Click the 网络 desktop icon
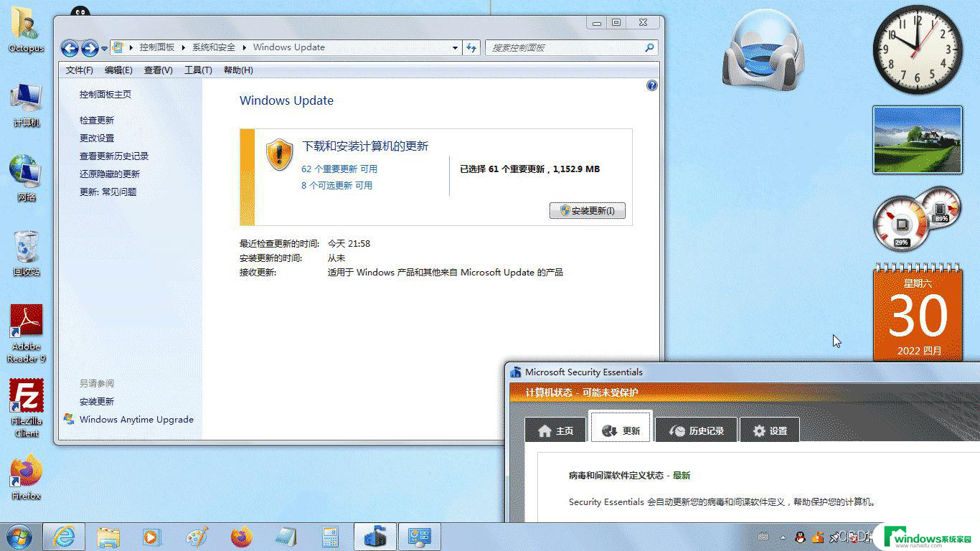 point(27,178)
